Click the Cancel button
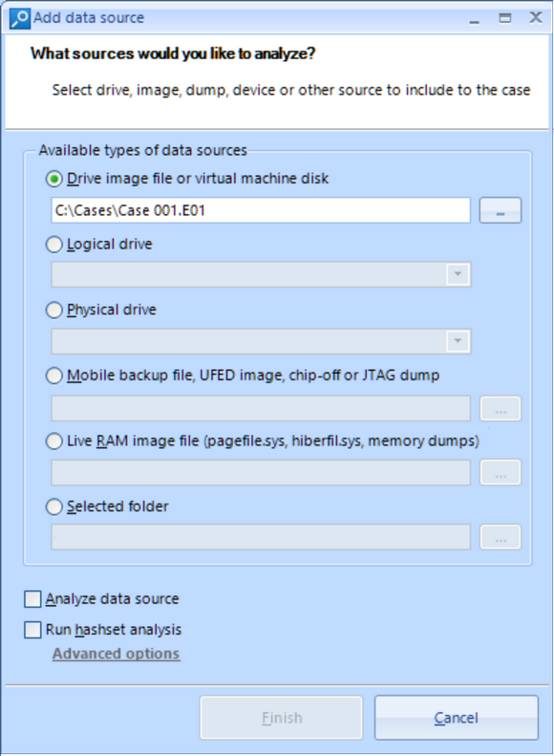 [x=457, y=718]
